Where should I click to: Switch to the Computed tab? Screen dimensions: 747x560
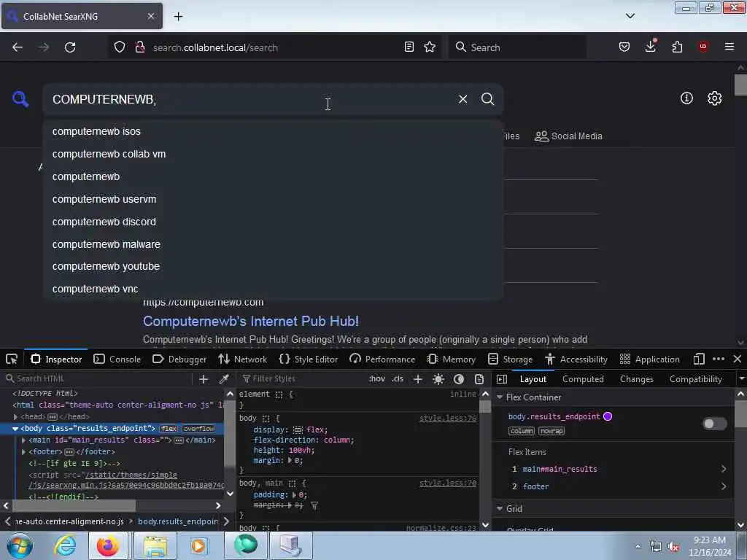point(583,379)
